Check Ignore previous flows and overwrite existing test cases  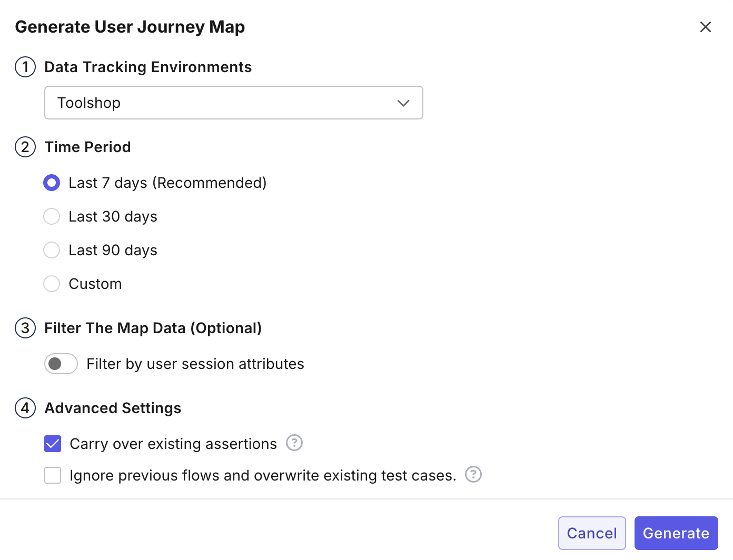tap(53, 475)
